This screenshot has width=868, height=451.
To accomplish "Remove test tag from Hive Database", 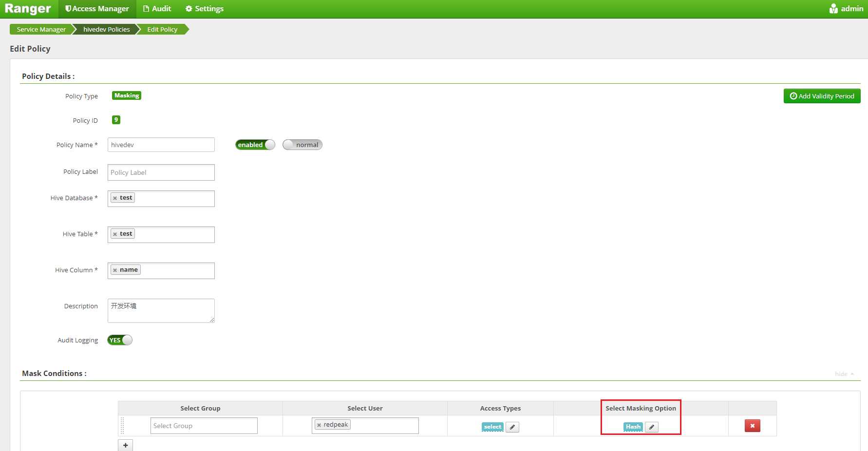I will coord(115,198).
